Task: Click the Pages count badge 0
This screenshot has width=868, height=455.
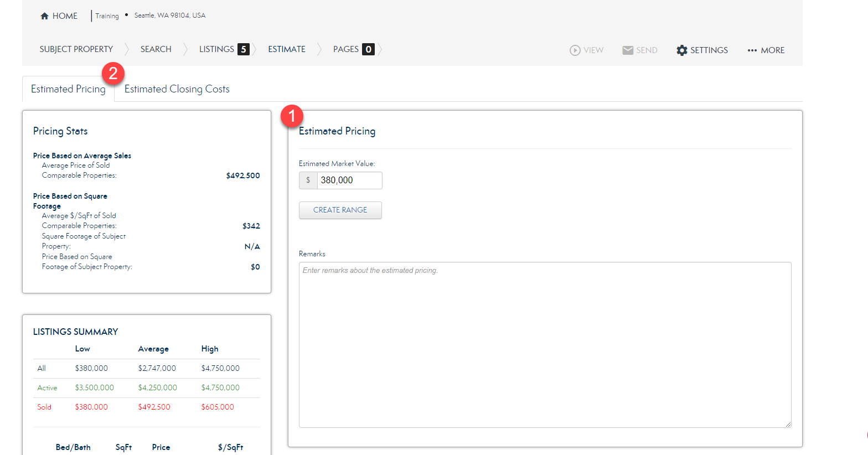Action: [x=368, y=49]
